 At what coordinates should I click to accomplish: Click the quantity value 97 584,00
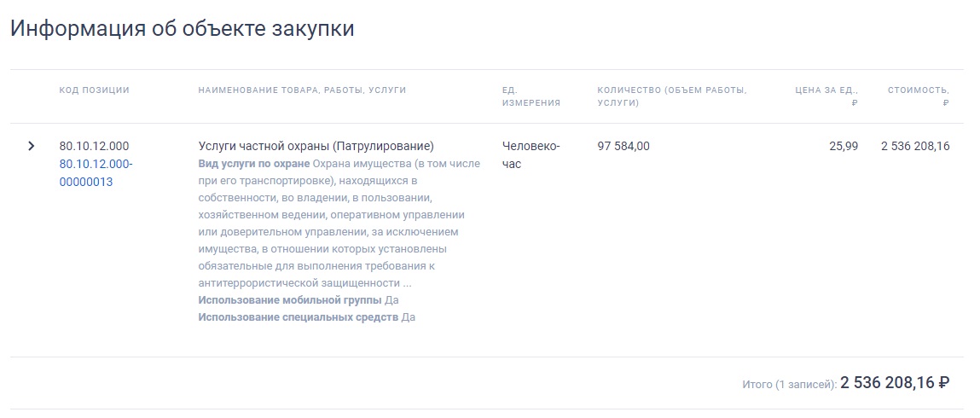(623, 146)
